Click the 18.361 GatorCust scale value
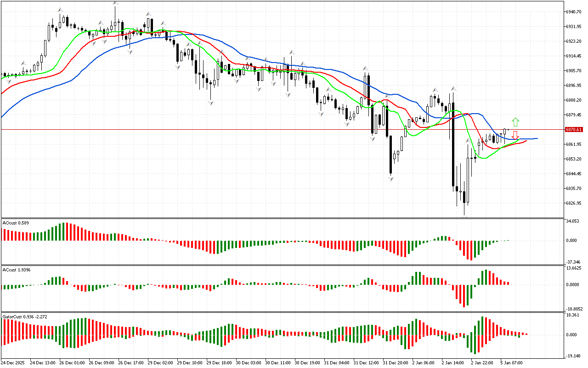This screenshot has height=368, width=588. (573, 316)
